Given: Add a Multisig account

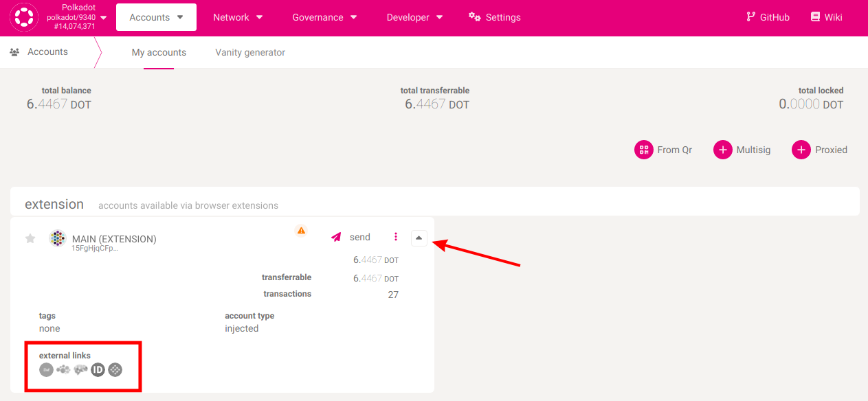Looking at the screenshot, I should pos(742,150).
